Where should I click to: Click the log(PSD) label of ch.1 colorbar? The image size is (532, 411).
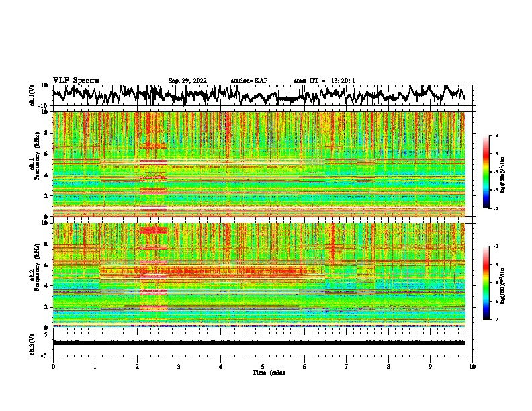[503, 175]
